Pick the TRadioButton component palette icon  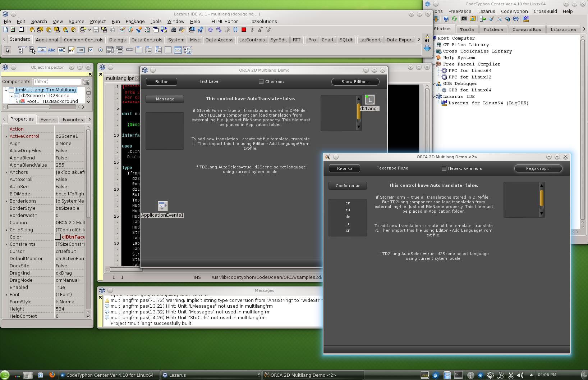(x=100, y=50)
